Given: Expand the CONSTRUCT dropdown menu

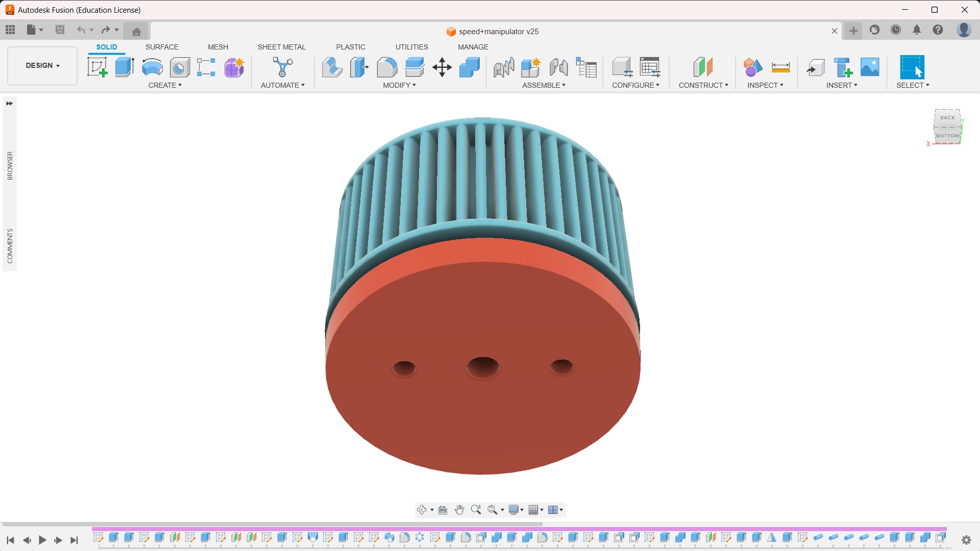Looking at the screenshot, I should [703, 85].
